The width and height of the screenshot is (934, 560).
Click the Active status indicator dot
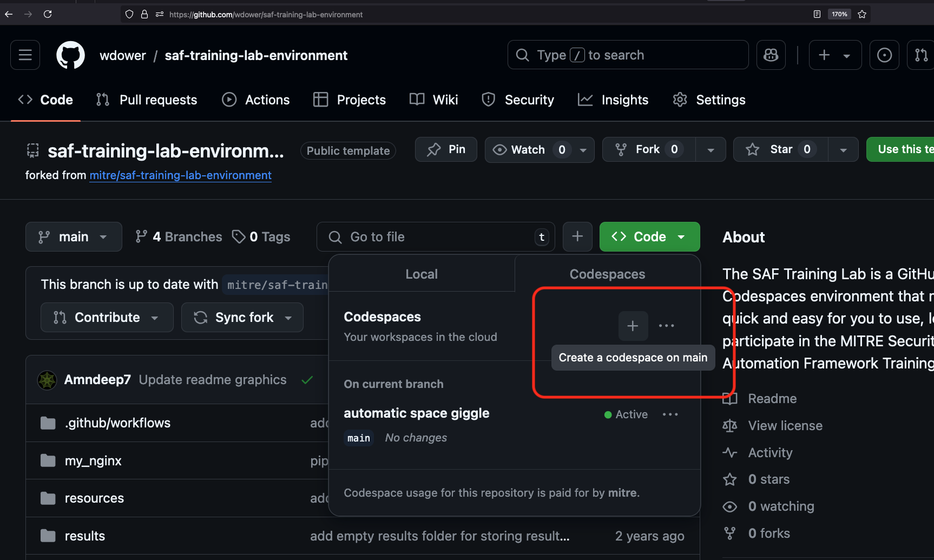[607, 414]
